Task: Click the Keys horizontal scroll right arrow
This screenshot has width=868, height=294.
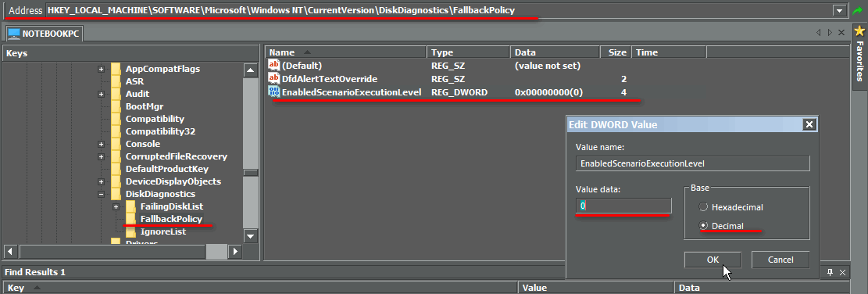Action: (235, 251)
